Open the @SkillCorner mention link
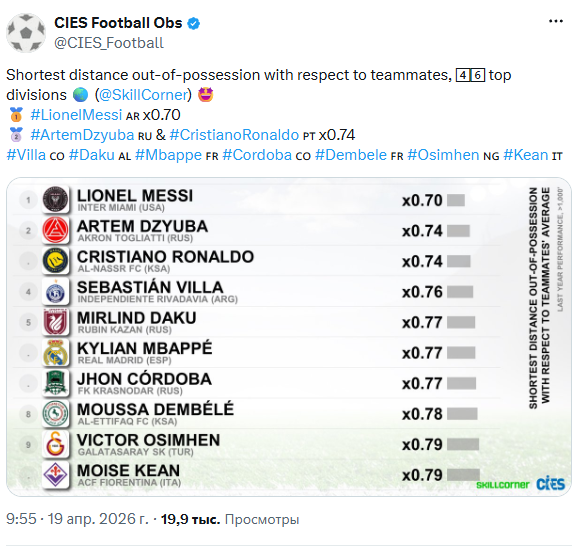582x552 pixels. pyautogui.click(x=143, y=95)
